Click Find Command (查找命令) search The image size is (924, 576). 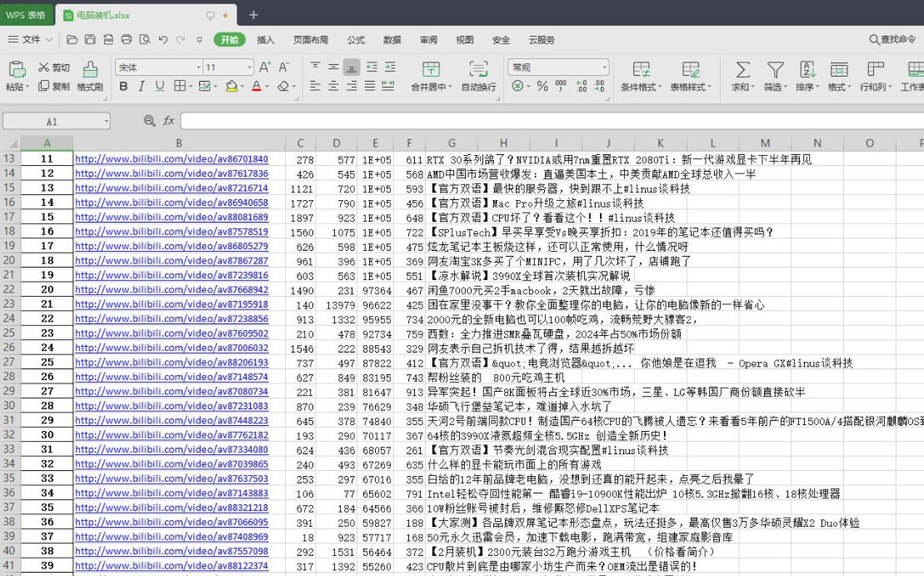(x=893, y=39)
